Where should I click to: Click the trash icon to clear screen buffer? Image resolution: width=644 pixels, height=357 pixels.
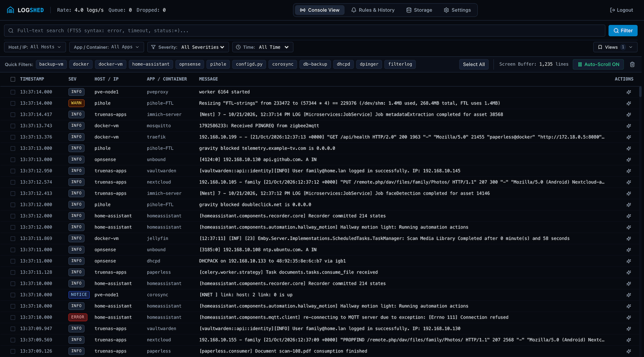pos(632,64)
